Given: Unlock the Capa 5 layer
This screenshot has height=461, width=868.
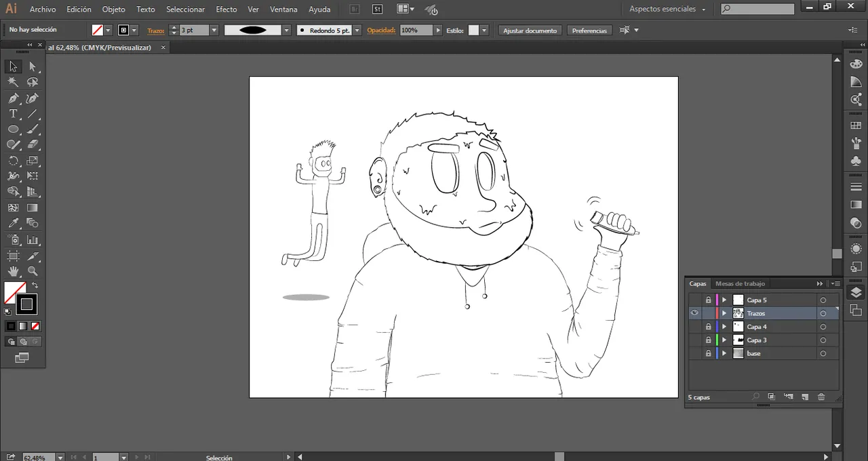Looking at the screenshot, I should click(709, 300).
